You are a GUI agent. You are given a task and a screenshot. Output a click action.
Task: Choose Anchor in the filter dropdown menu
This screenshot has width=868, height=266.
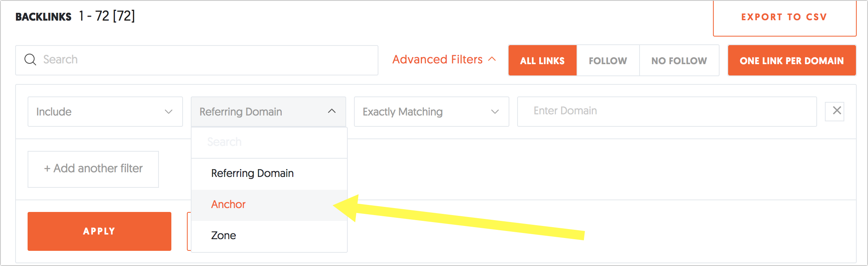tap(228, 204)
